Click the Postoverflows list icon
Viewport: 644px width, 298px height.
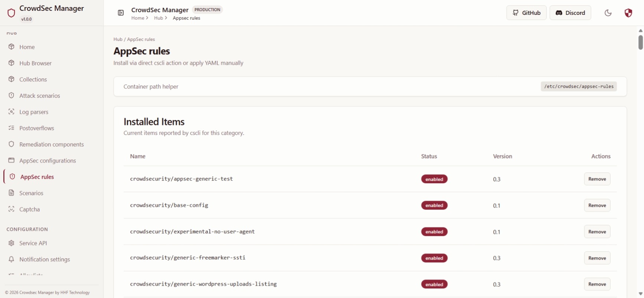point(12,128)
